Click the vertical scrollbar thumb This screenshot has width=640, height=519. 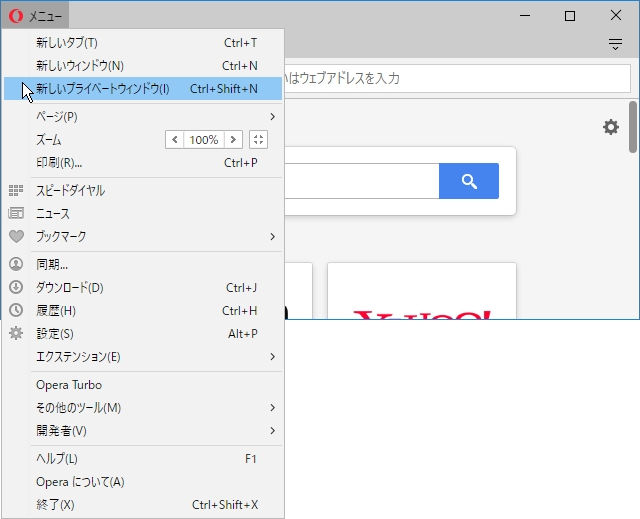tap(633, 127)
